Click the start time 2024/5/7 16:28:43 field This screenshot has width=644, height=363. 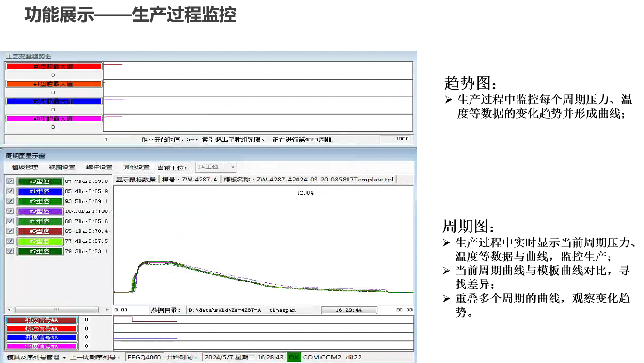[244, 357]
